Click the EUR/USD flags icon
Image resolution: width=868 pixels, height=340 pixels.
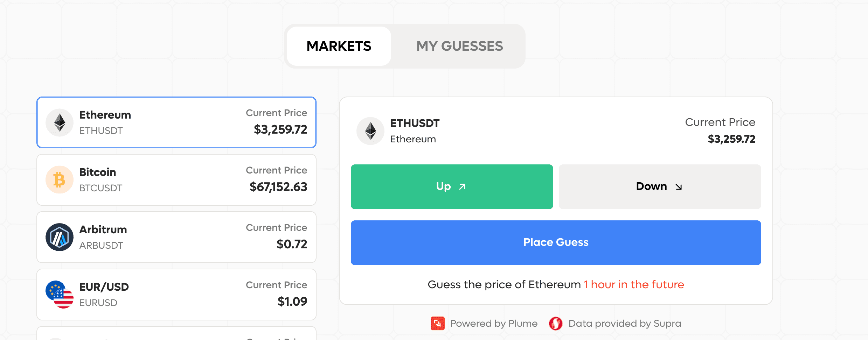point(60,295)
